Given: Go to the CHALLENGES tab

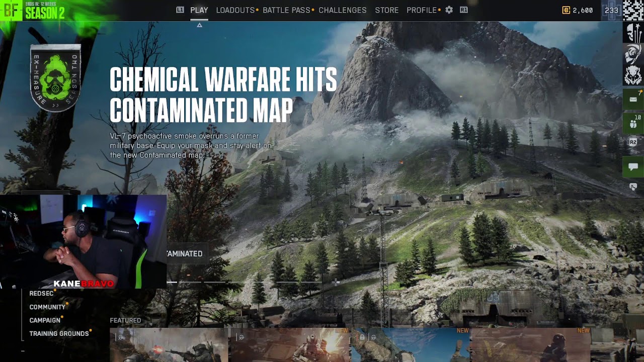Looking at the screenshot, I should [343, 10].
